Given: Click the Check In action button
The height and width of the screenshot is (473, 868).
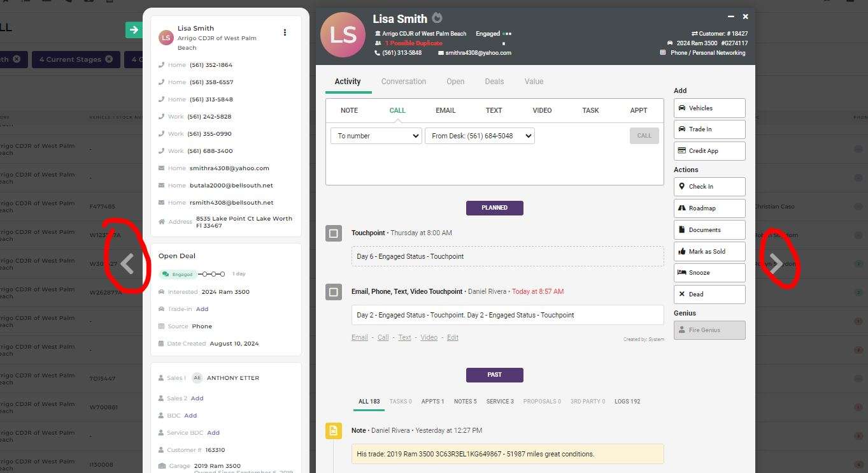Looking at the screenshot, I should pyautogui.click(x=709, y=187).
